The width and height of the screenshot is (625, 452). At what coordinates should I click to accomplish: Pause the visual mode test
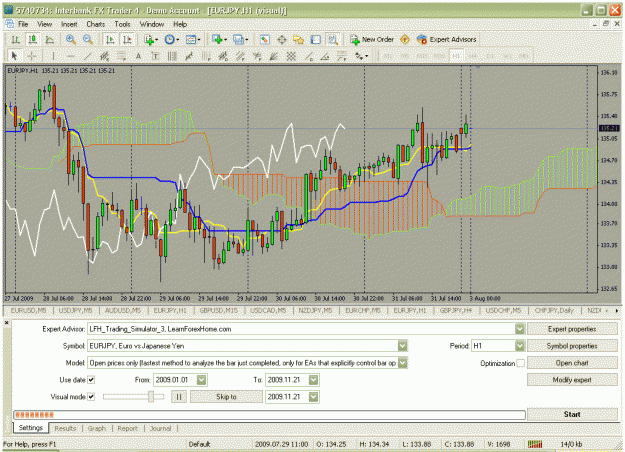click(x=179, y=397)
